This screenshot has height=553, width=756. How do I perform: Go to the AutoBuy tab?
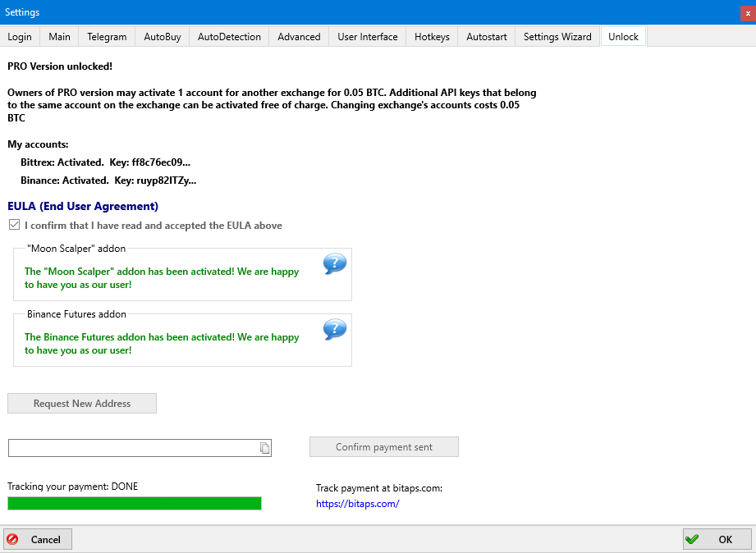coord(163,37)
